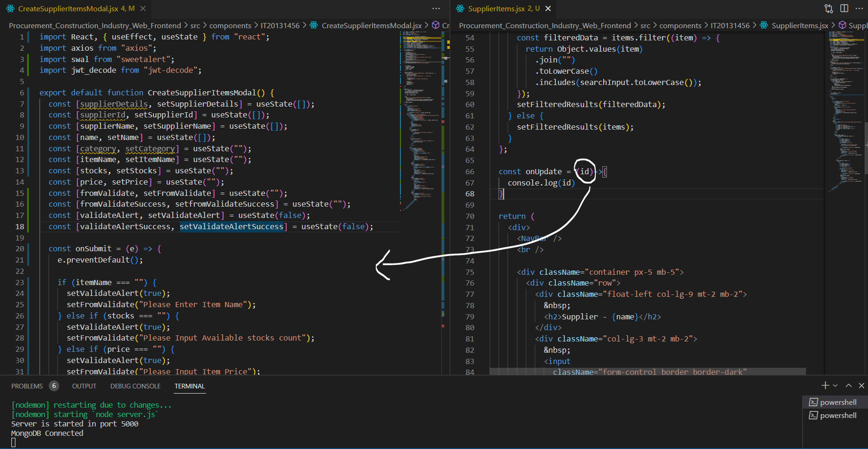Select the first powershell terminal

click(x=835, y=402)
